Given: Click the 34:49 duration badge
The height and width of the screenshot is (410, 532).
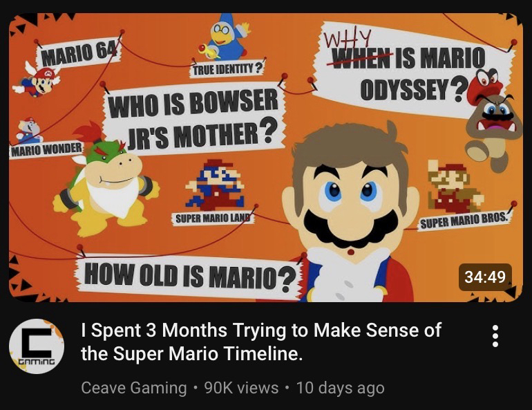Looking at the screenshot, I should [484, 277].
